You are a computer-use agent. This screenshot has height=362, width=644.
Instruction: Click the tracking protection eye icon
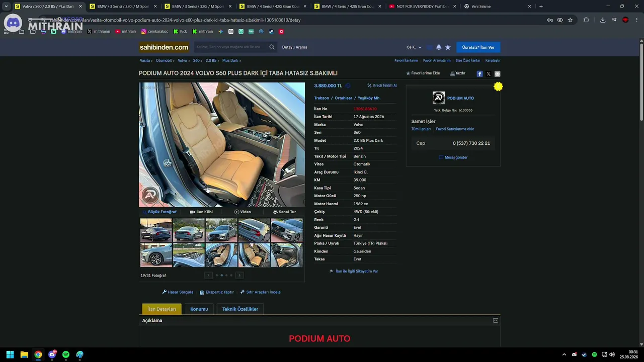click(x=560, y=20)
